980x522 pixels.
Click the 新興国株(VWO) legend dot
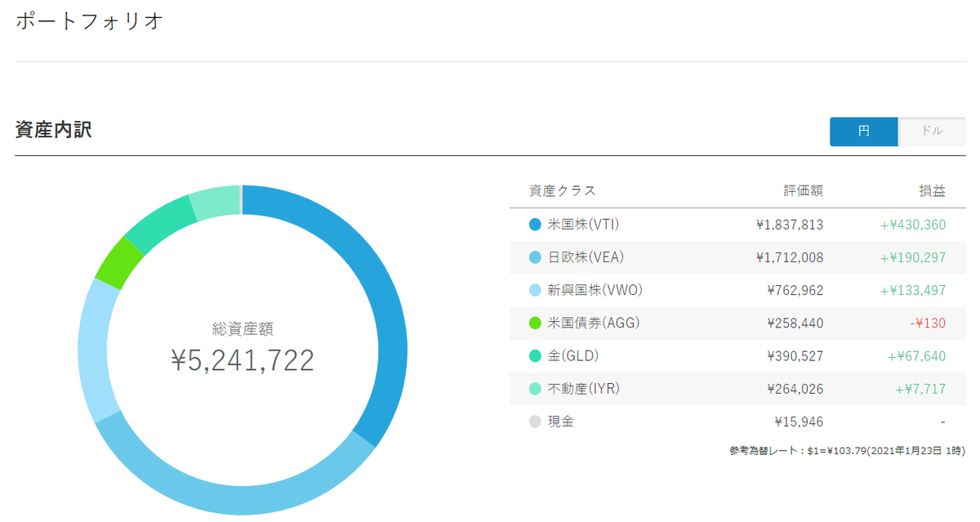click(535, 290)
